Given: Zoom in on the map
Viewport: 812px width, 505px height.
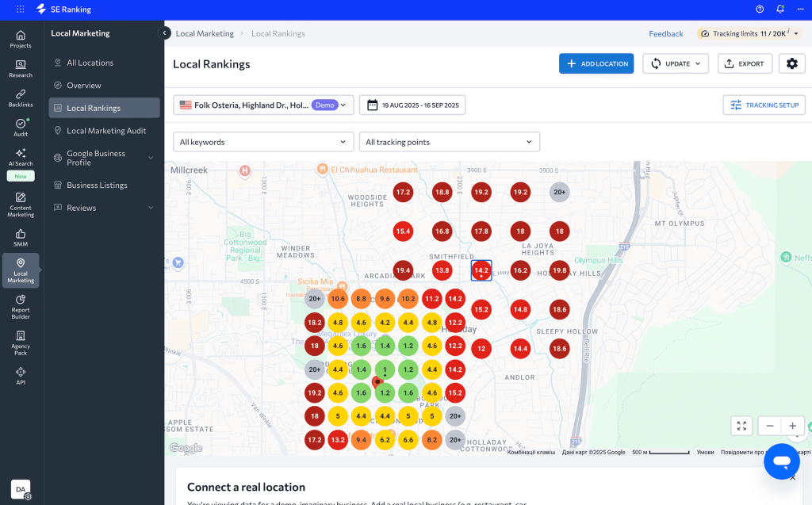Looking at the screenshot, I should pyautogui.click(x=792, y=426).
